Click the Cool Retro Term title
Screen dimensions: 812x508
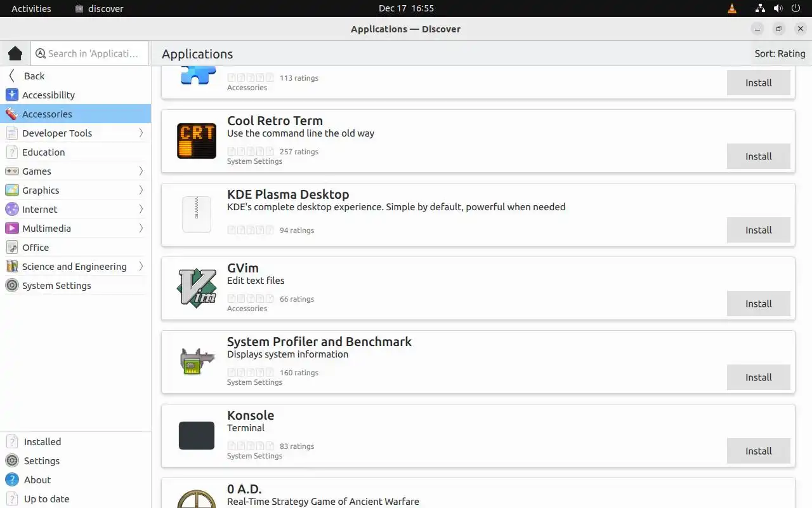[275, 121]
